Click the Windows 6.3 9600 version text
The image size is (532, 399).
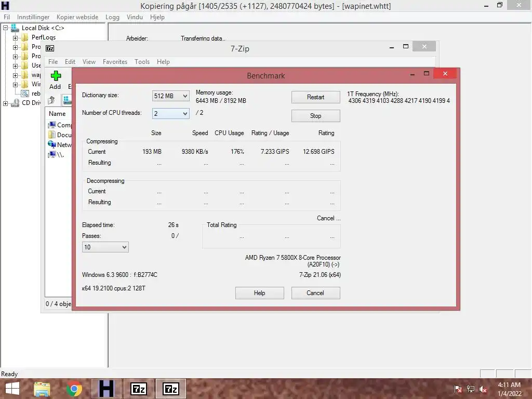click(119, 275)
